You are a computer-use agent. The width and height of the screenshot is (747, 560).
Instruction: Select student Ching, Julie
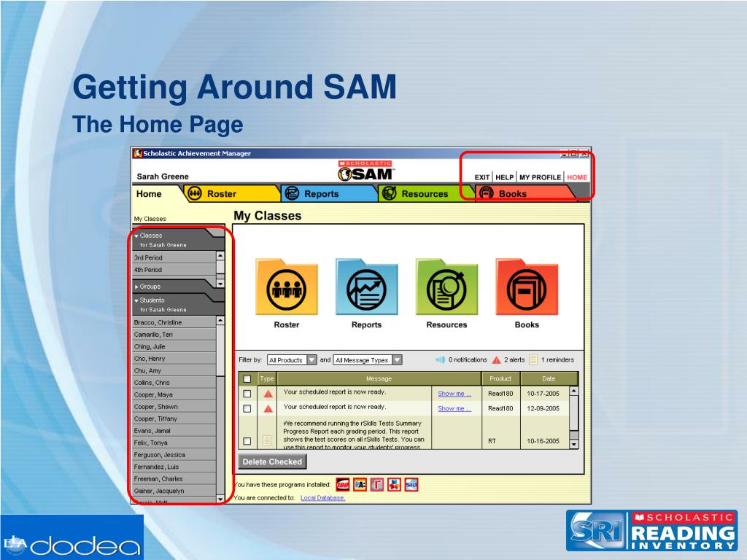click(x=174, y=346)
